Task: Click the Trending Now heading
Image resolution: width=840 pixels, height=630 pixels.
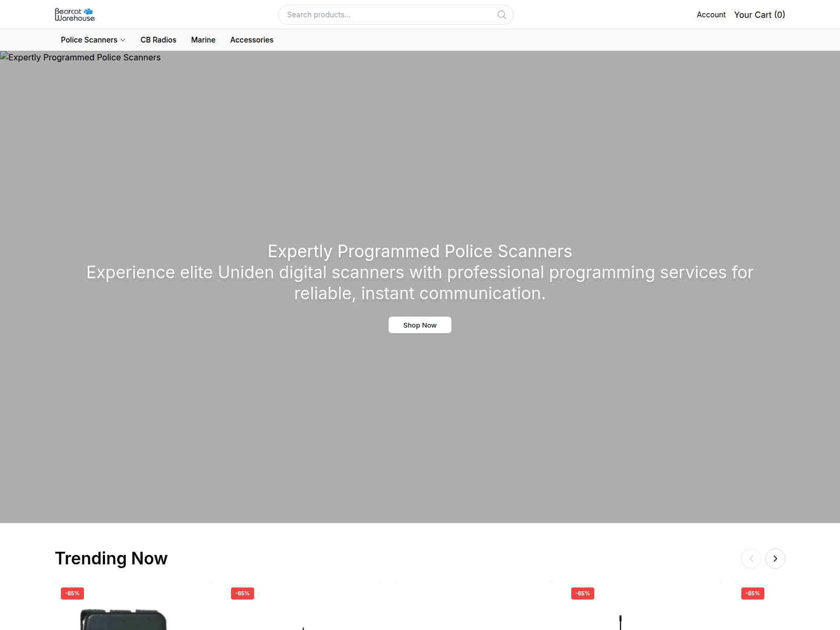Action: (111, 558)
